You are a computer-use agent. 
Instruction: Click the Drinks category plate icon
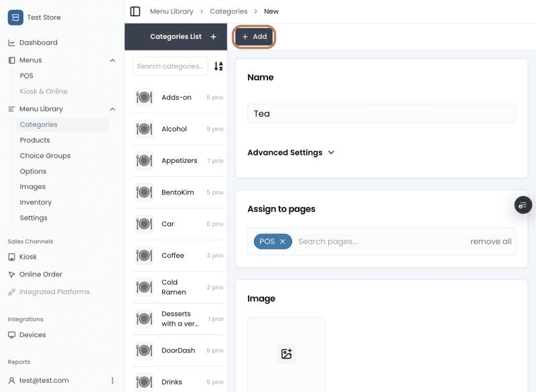click(144, 382)
